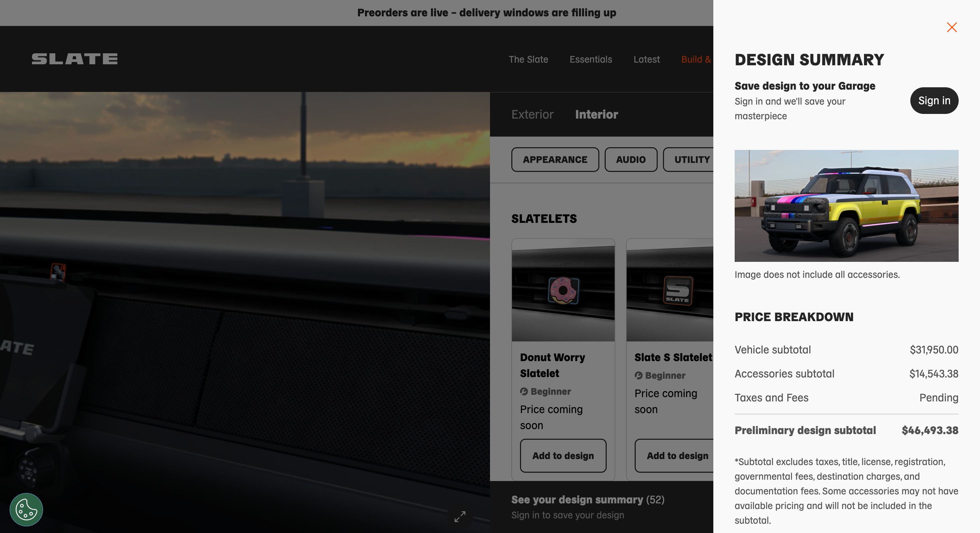This screenshot has width=980, height=533.
Task: Click the vehicle preview image in summary
Action: point(846,206)
